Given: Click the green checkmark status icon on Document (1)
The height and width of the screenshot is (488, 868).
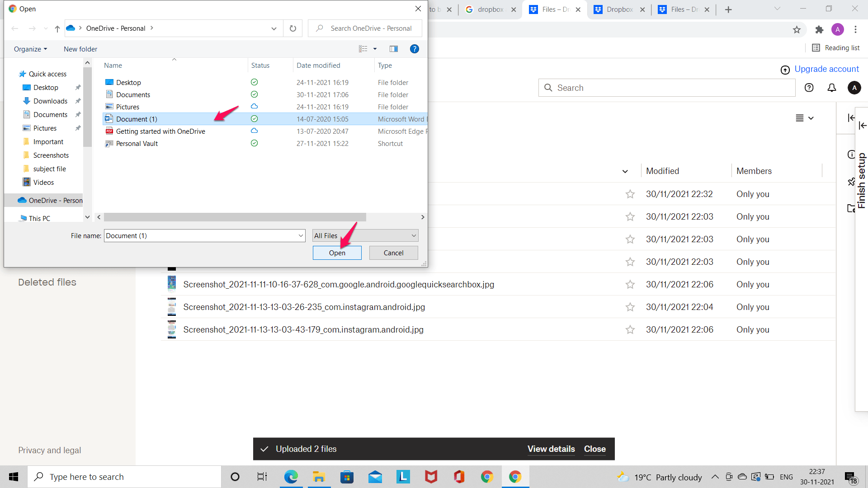Looking at the screenshot, I should coord(254,118).
